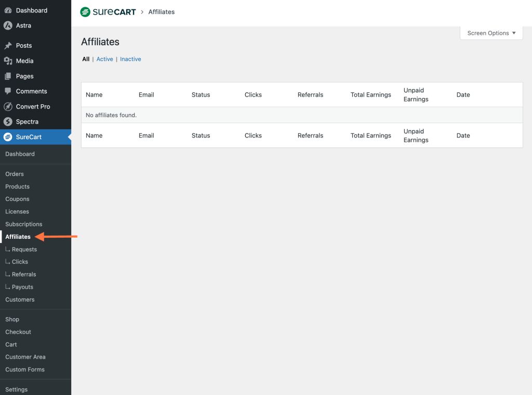Click the Posts pushpin icon
The image size is (532, 395).
point(8,46)
